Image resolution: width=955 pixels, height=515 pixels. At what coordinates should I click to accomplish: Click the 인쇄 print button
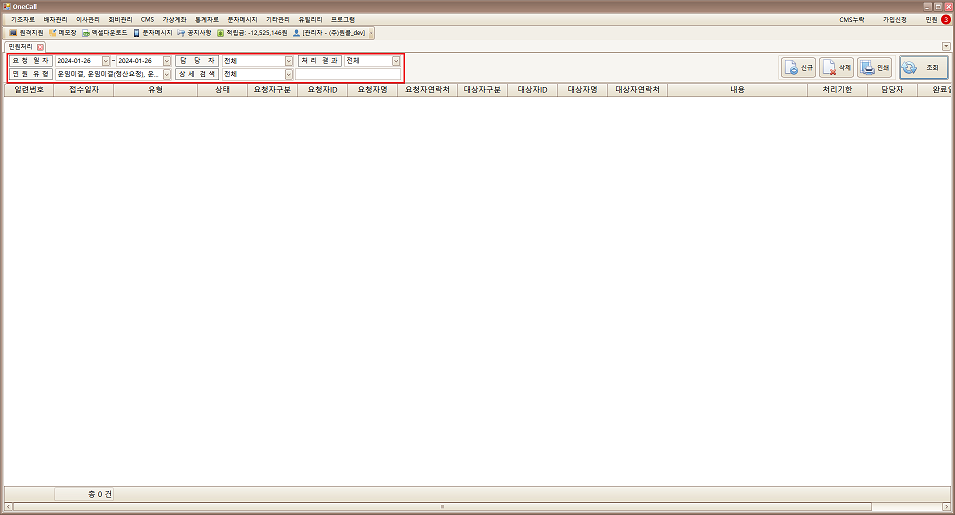875,67
